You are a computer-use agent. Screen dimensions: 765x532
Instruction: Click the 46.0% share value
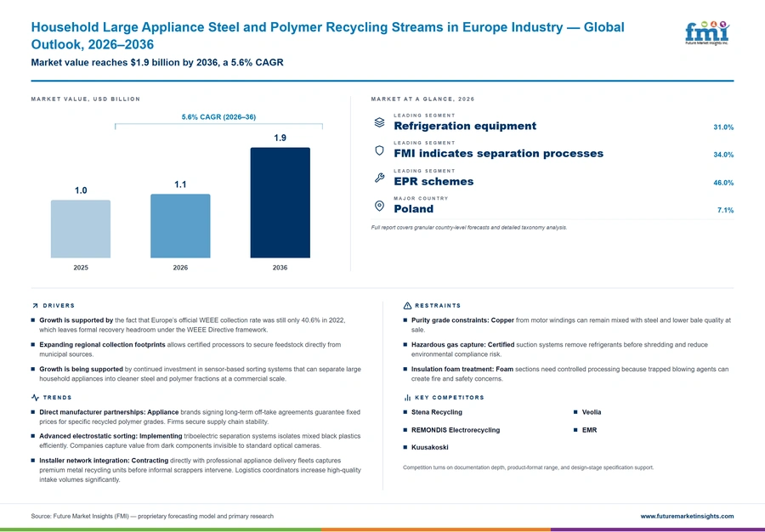pos(723,183)
